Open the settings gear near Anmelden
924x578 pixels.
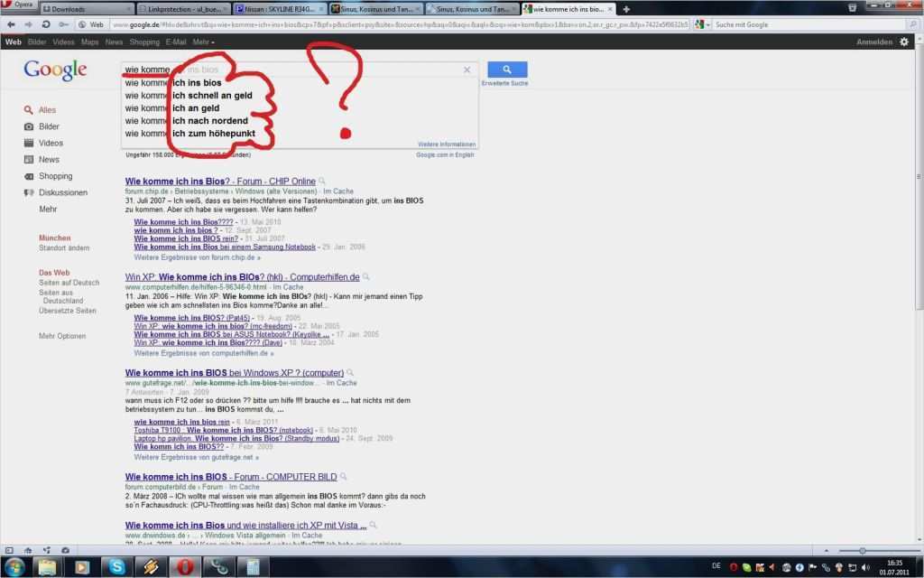pos(906,42)
